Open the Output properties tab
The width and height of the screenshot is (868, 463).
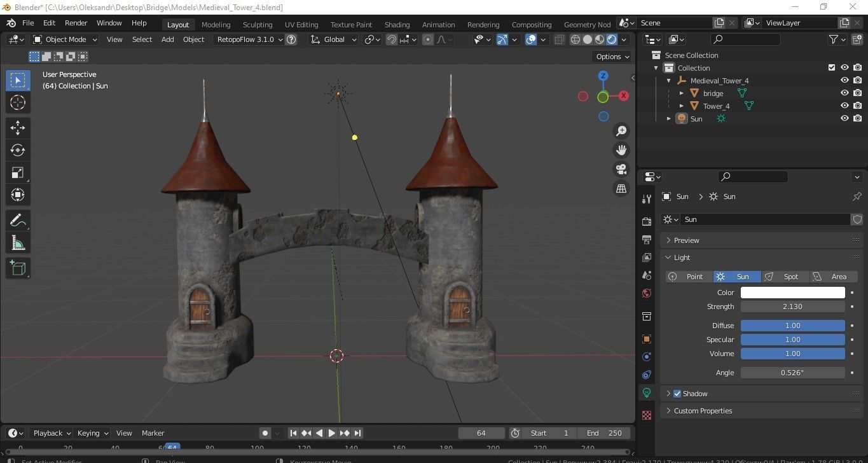pos(647,240)
